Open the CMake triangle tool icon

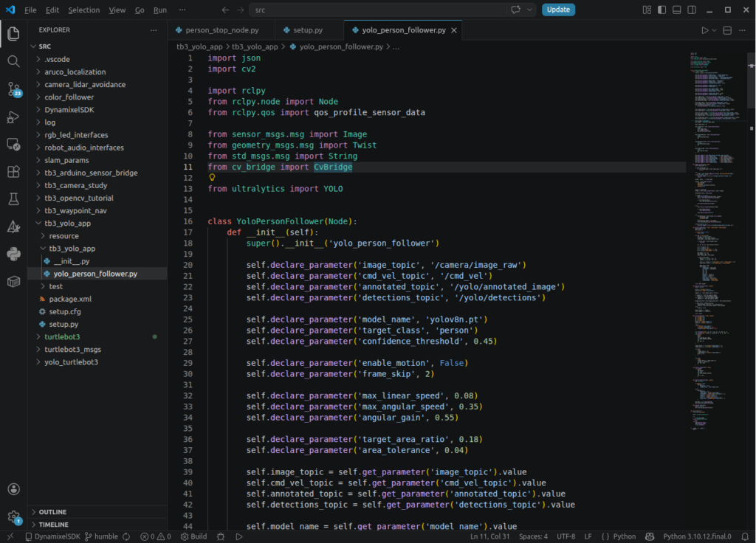13,226
